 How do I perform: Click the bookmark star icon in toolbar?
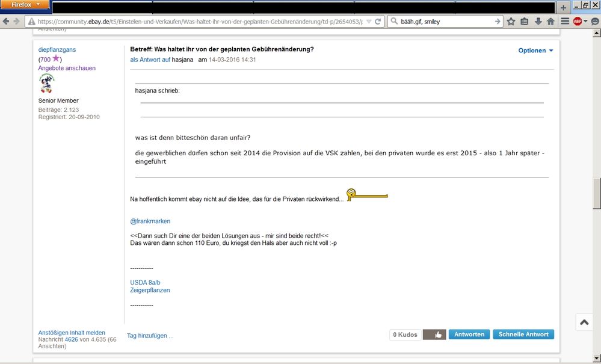[511, 21]
